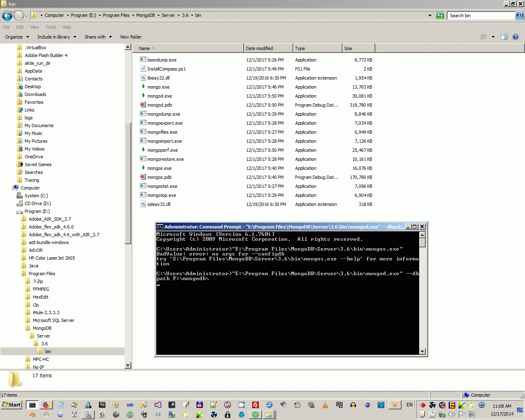Open recent pages dropdown arrow
This screenshot has width=525, height=420.
pos(26,16)
